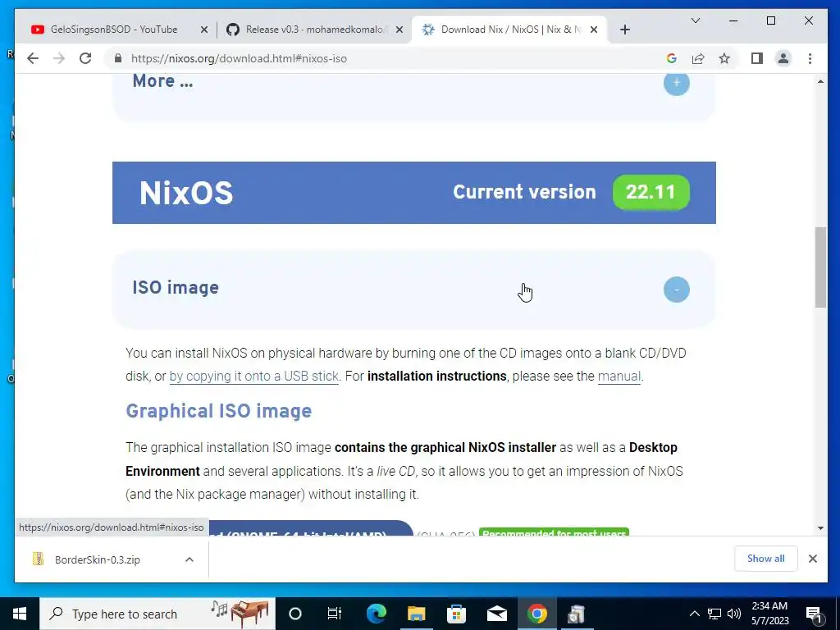View site information via lock icon
Screen dimensions: 840x630
(x=118, y=58)
